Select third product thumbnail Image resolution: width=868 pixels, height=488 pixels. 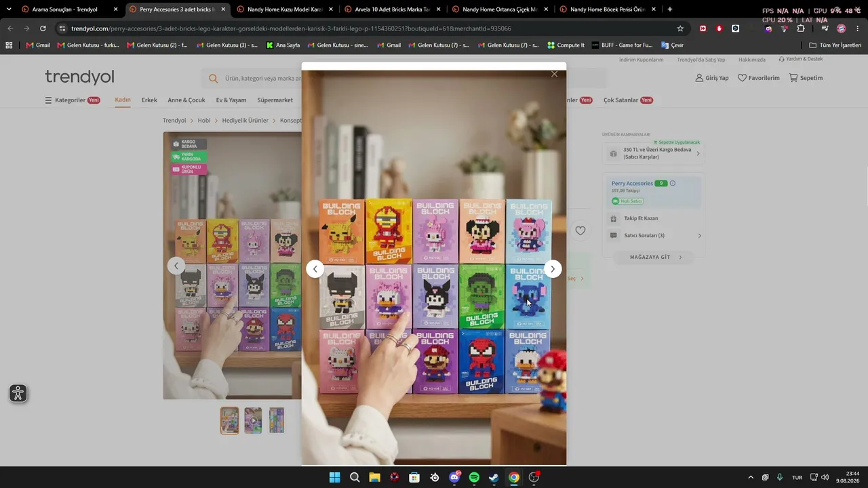click(277, 420)
